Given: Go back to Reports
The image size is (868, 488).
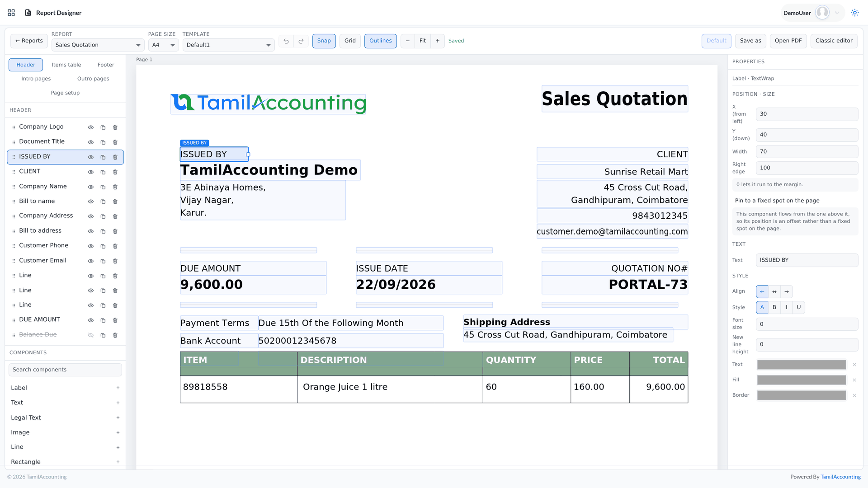Looking at the screenshot, I should tap(29, 41).
